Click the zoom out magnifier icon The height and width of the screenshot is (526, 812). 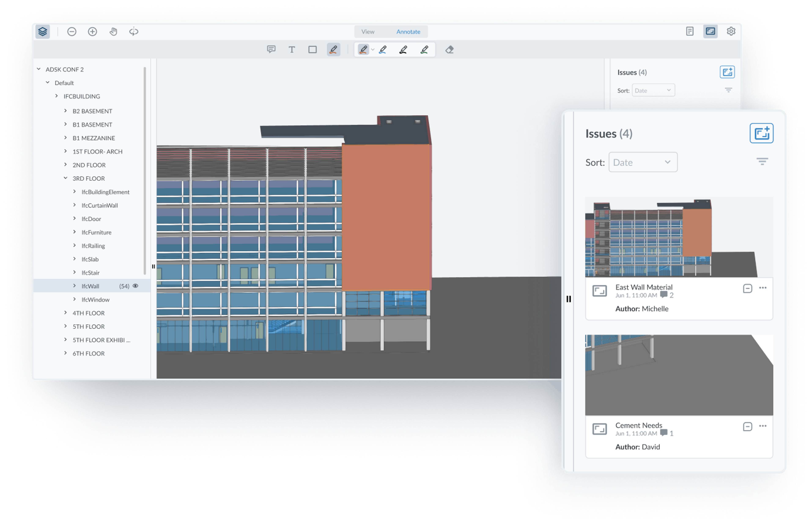click(x=72, y=32)
